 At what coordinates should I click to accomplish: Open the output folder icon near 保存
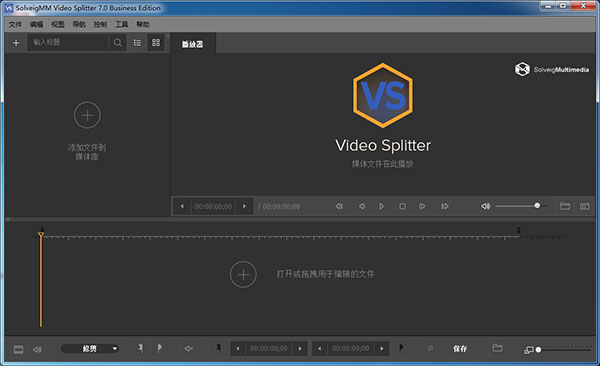(x=497, y=348)
